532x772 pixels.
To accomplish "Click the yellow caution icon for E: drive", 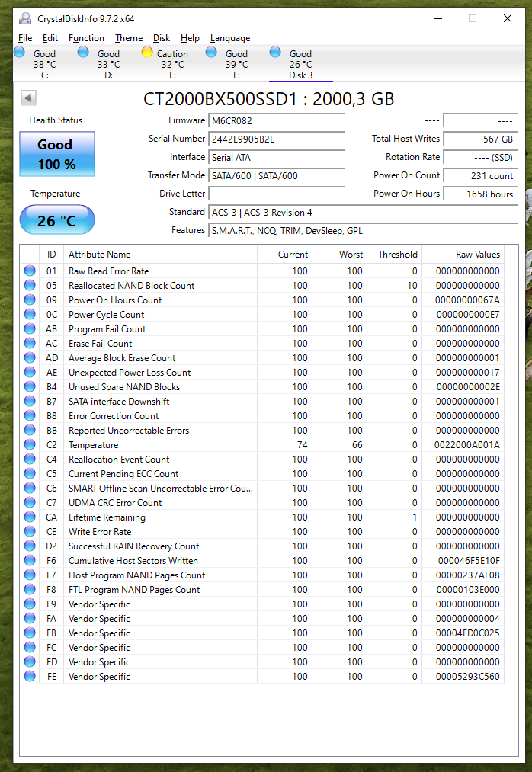I will [147, 52].
